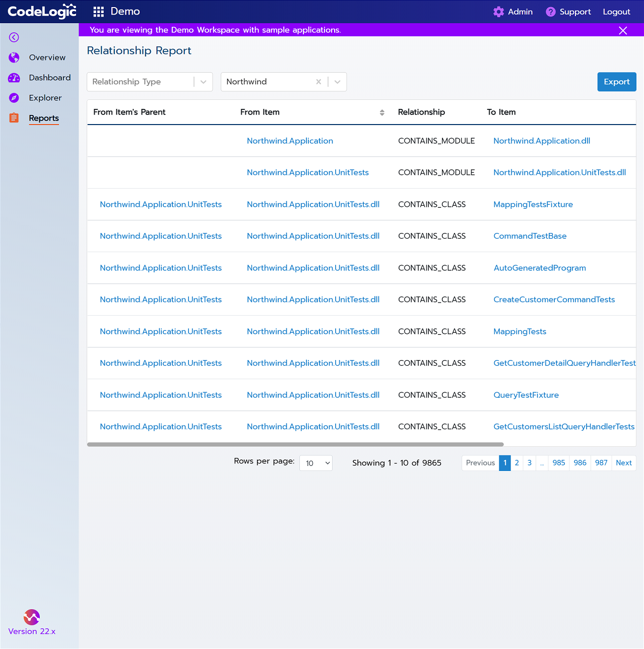
Task: Click Logout
Action: pyautogui.click(x=616, y=12)
